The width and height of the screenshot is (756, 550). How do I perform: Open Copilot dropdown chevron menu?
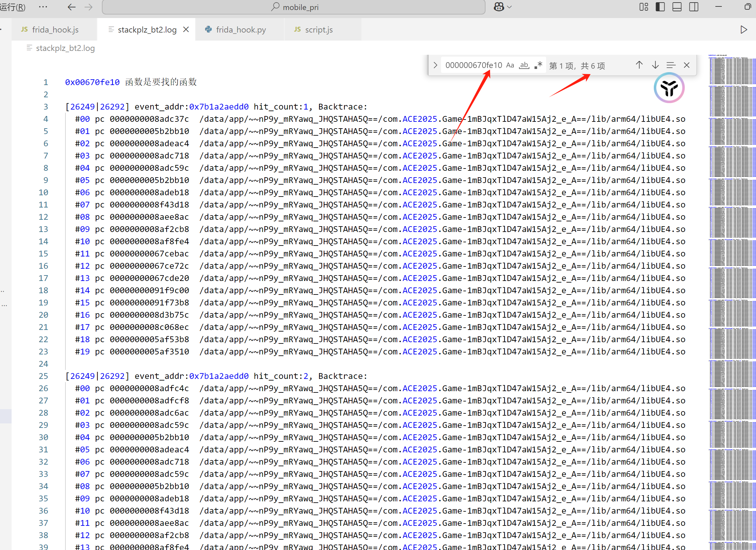509,7
